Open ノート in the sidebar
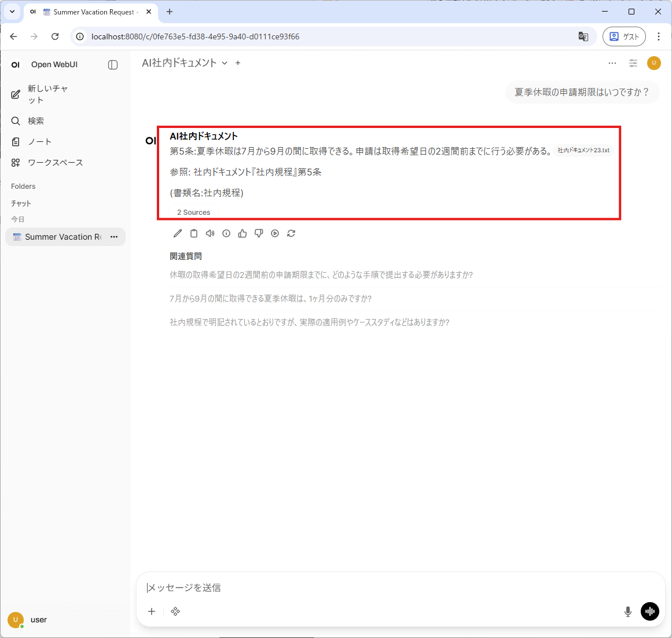This screenshot has width=672, height=638. point(39,142)
